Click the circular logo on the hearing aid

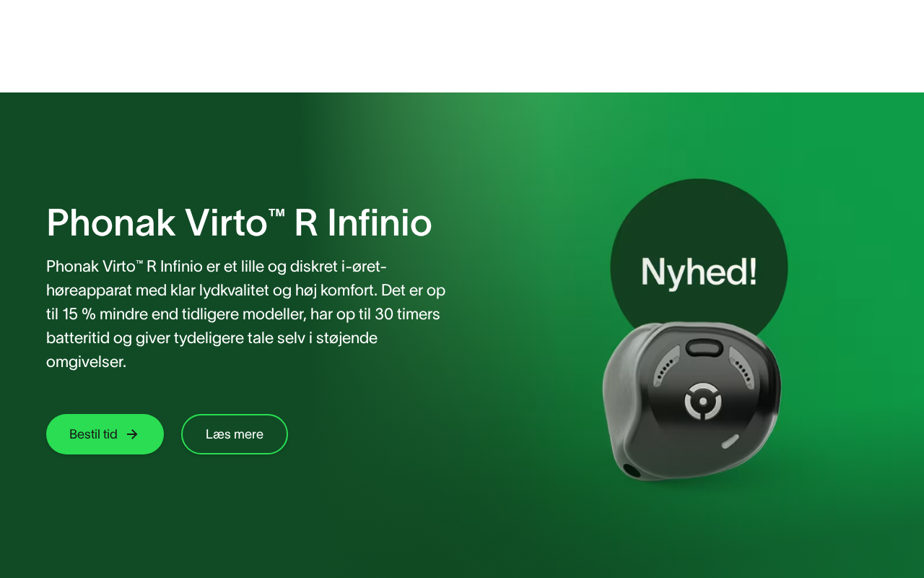click(703, 402)
